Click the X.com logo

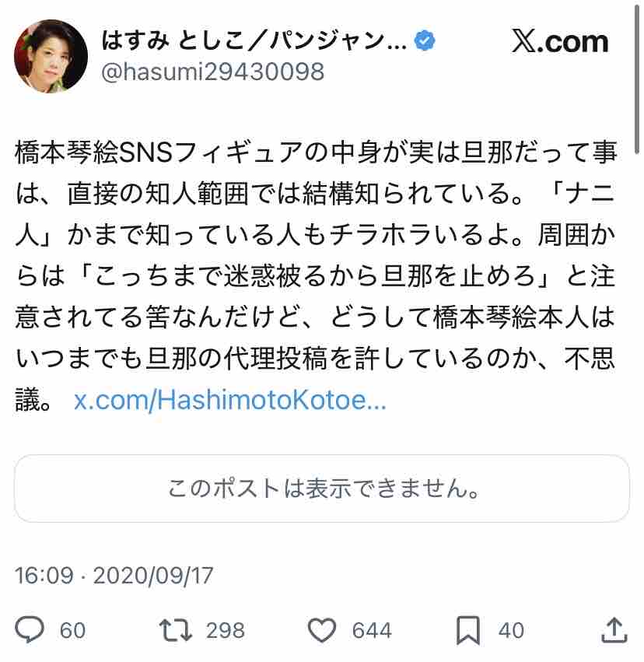click(560, 42)
